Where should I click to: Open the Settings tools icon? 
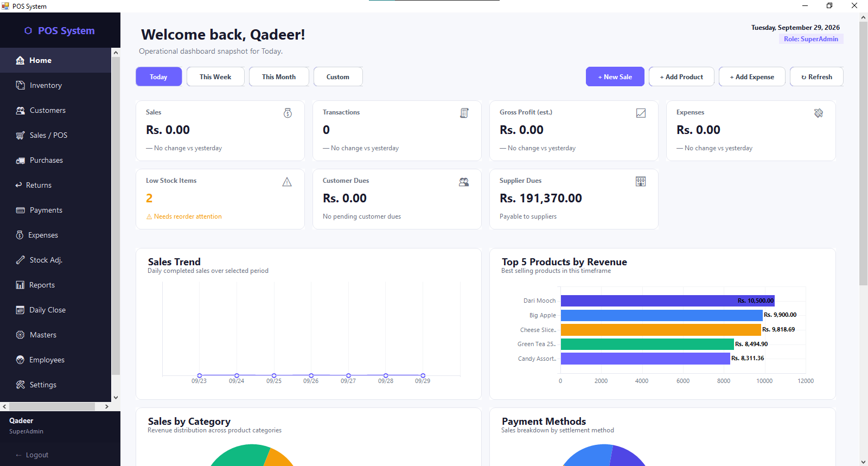click(21, 385)
